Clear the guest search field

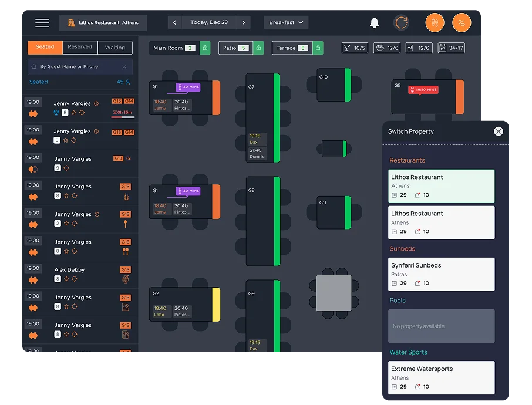pyautogui.click(x=124, y=67)
